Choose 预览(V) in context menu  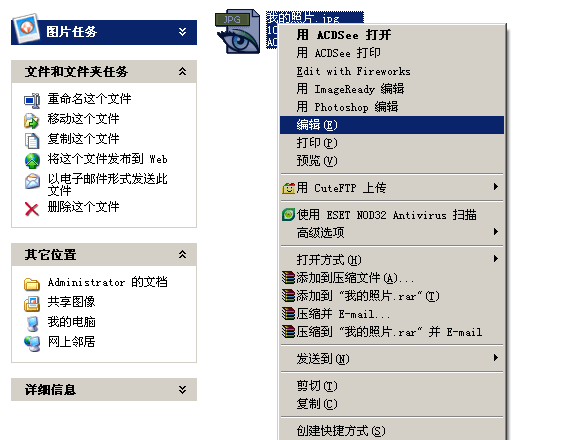coord(392,161)
